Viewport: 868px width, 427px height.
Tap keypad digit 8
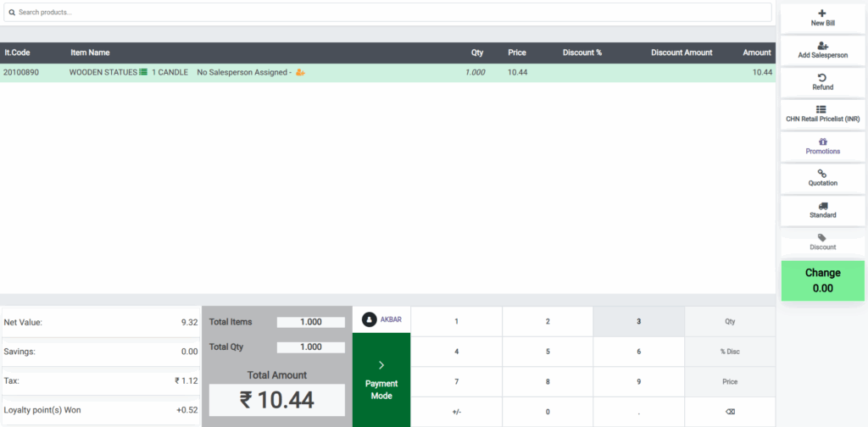tap(548, 381)
